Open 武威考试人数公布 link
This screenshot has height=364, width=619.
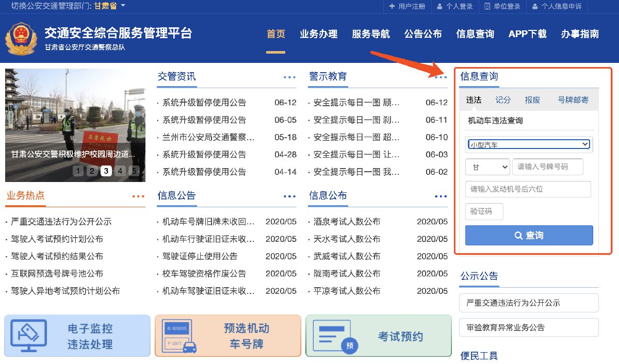(347, 256)
